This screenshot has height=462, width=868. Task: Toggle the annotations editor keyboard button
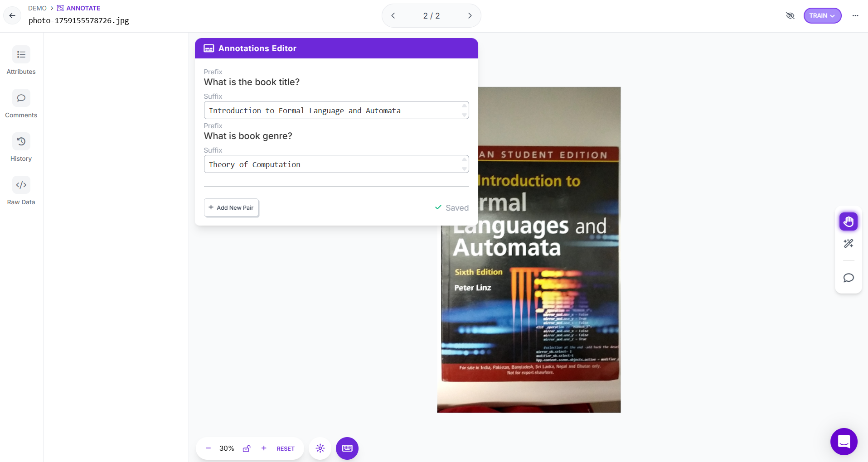click(x=347, y=448)
